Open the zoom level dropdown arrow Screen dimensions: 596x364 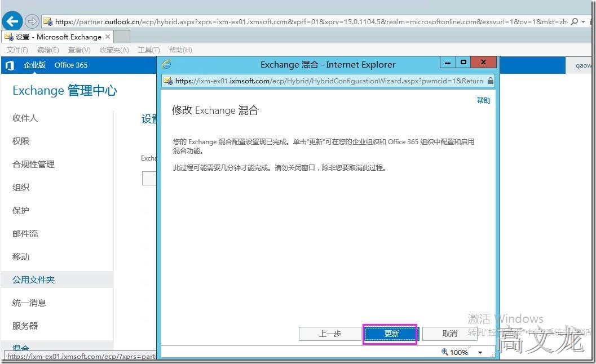pyautogui.click(x=480, y=353)
